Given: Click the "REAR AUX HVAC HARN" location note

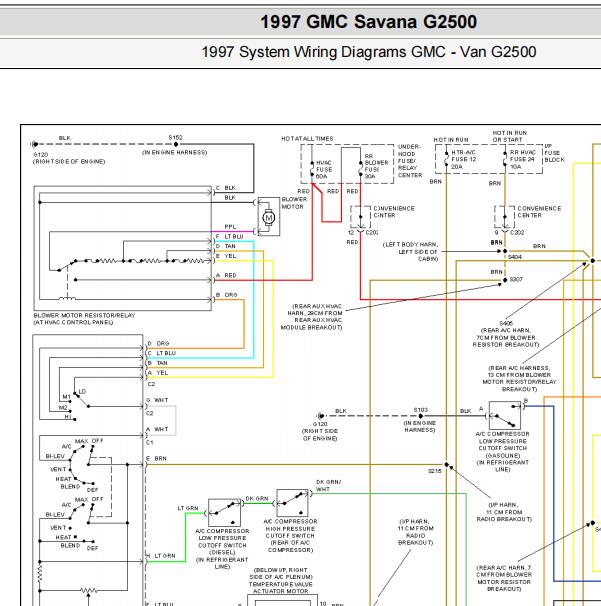Looking at the screenshot, I should pos(312,317).
